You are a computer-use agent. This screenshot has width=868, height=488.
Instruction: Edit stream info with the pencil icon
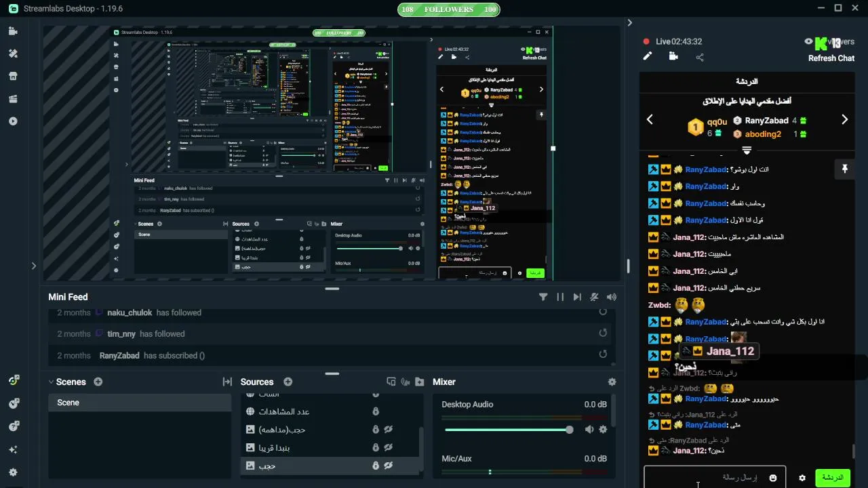648,57
